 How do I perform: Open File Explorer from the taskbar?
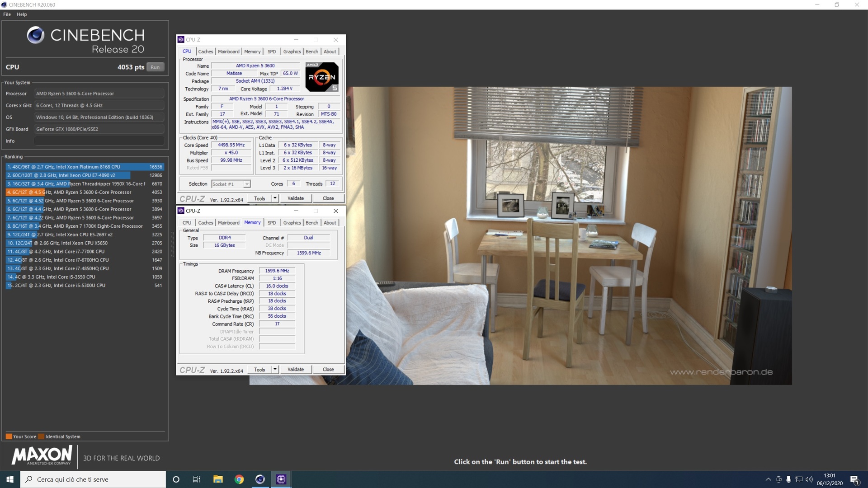click(x=218, y=479)
